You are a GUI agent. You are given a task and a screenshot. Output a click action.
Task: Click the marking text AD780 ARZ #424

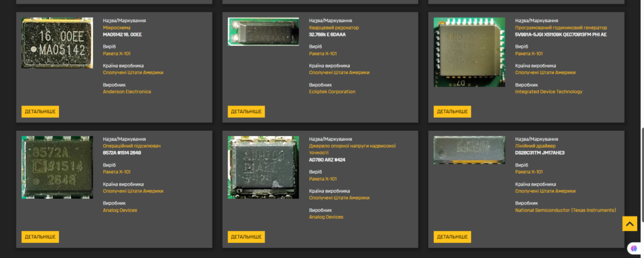coord(327,160)
